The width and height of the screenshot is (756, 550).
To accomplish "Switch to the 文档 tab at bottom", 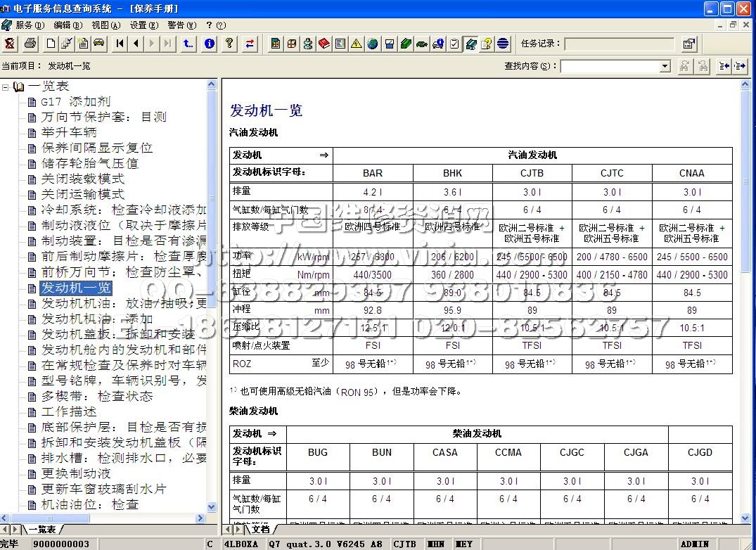I will click(x=260, y=529).
